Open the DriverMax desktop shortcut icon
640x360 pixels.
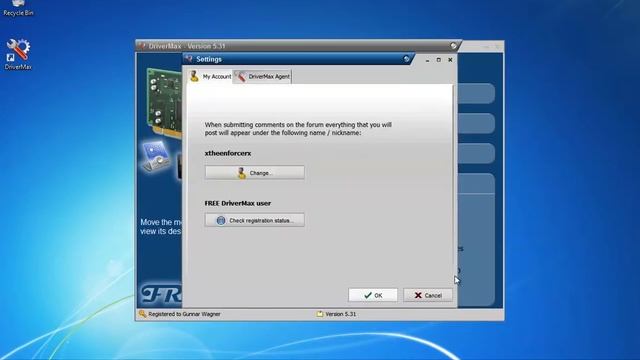[18, 54]
